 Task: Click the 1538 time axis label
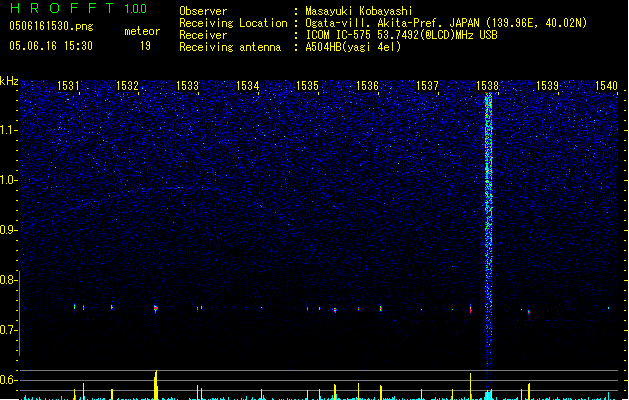click(487, 85)
